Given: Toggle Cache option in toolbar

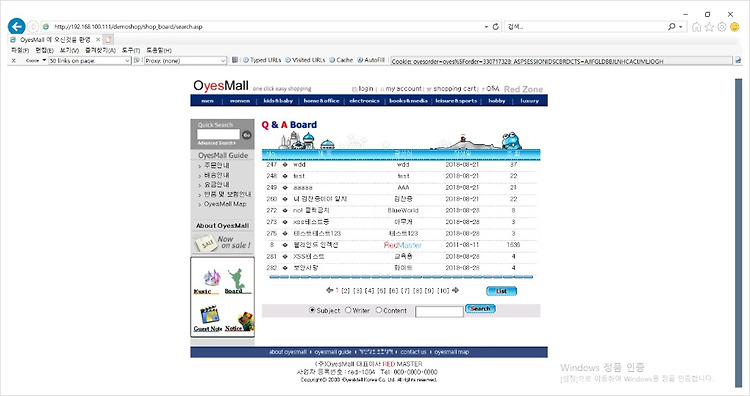Looking at the screenshot, I should 341,60.
